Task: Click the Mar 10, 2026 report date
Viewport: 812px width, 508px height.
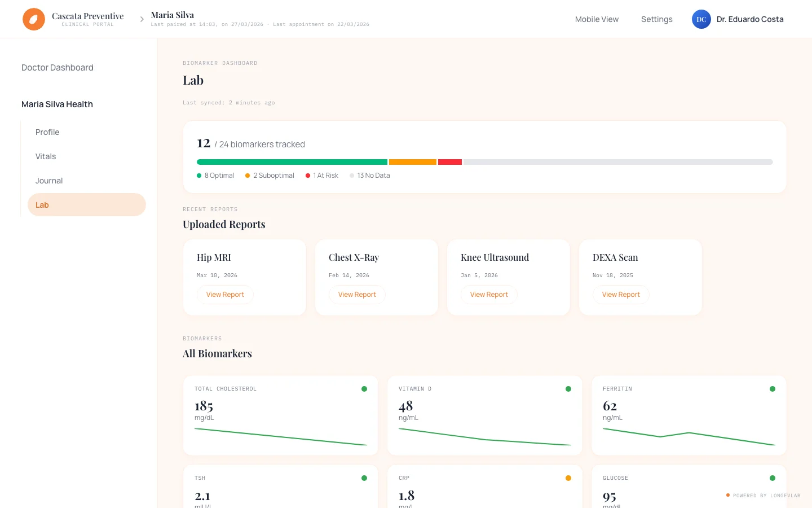Action: click(217, 275)
